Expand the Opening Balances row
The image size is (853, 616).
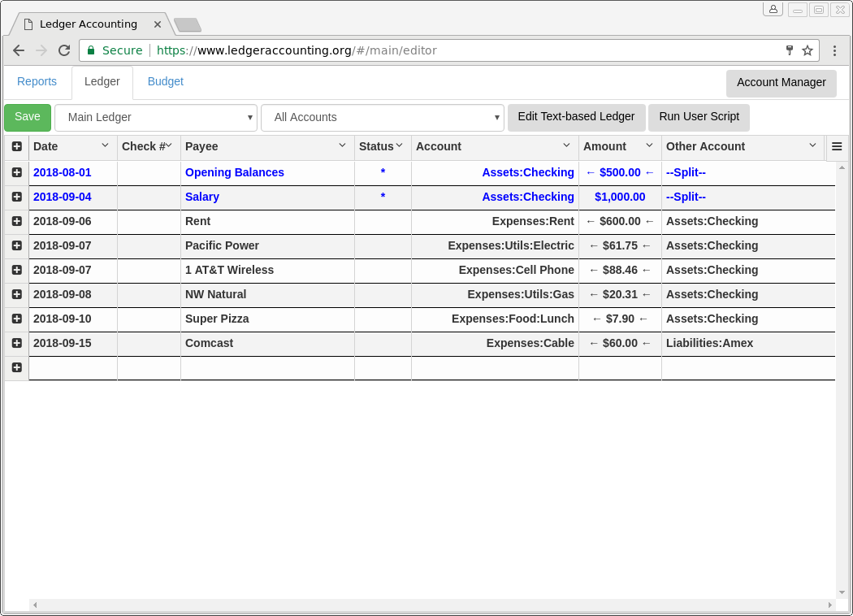[17, 172]
